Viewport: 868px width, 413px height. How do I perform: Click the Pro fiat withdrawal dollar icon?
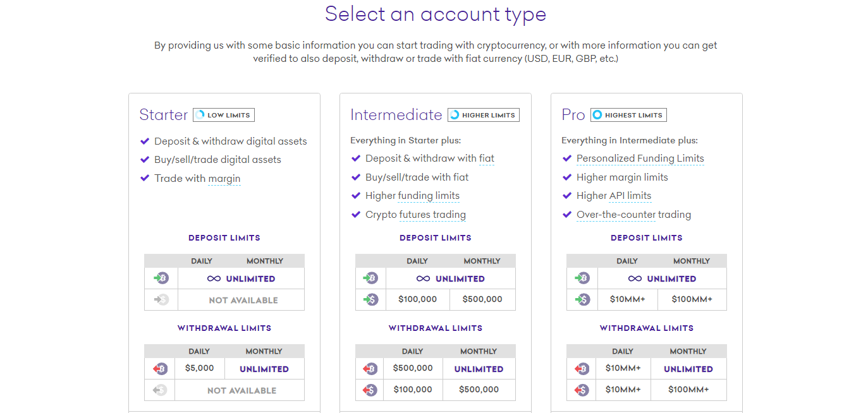click(582, 390)
